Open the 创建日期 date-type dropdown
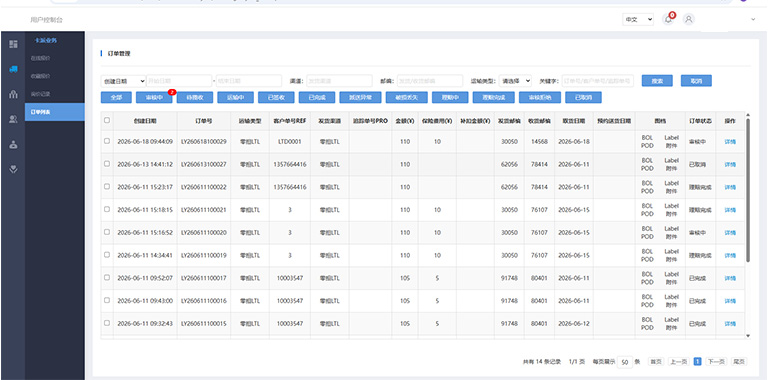 click(123, 81)
